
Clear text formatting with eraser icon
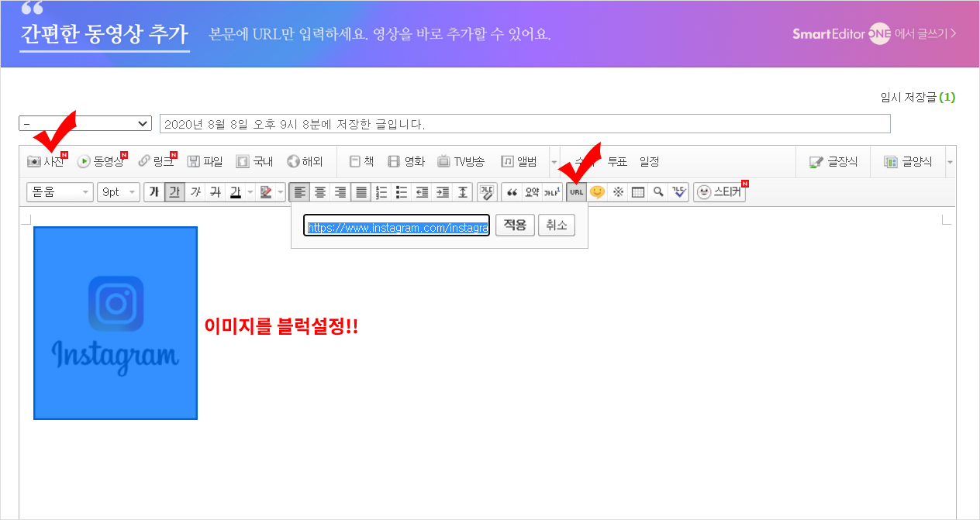[487, 192]
